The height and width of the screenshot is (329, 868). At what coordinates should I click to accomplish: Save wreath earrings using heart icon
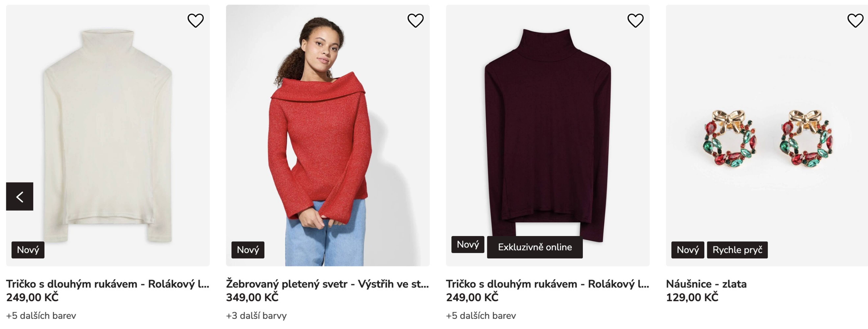click(855, 21)
